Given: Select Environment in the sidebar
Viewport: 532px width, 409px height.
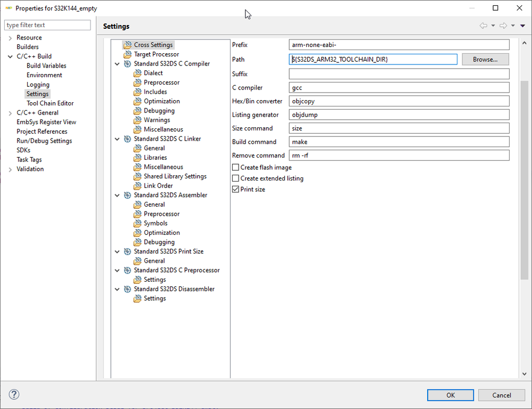Looking at the screenshot, I should [44, 75].
